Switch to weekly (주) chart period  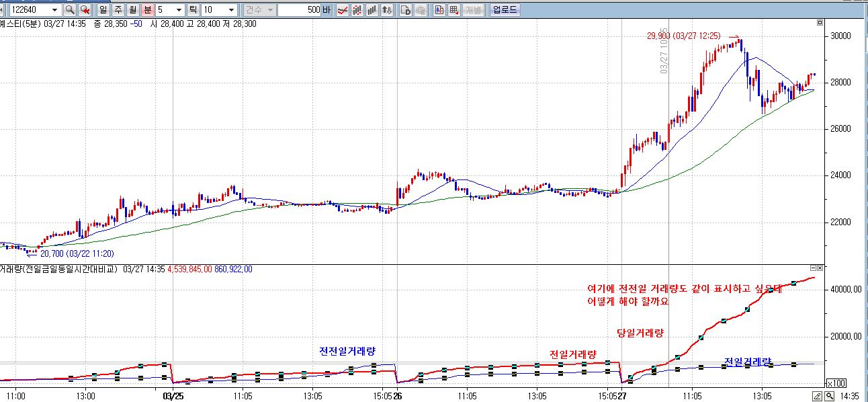118,10
